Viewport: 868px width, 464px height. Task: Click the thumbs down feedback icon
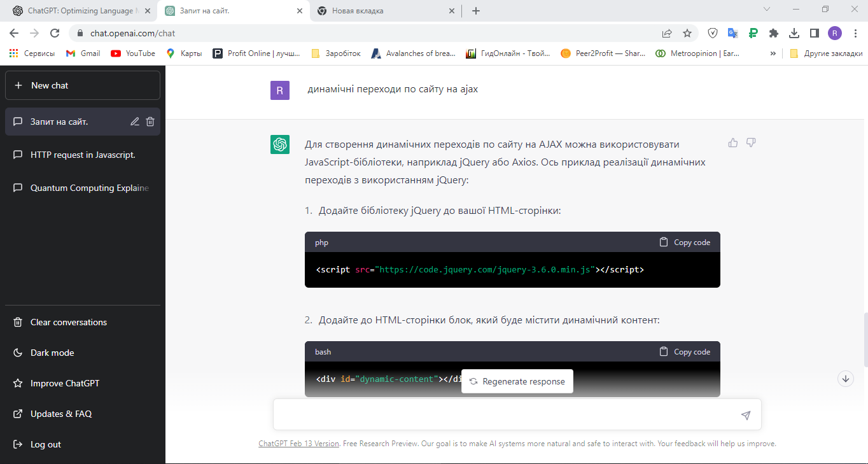tap(751, 143)
